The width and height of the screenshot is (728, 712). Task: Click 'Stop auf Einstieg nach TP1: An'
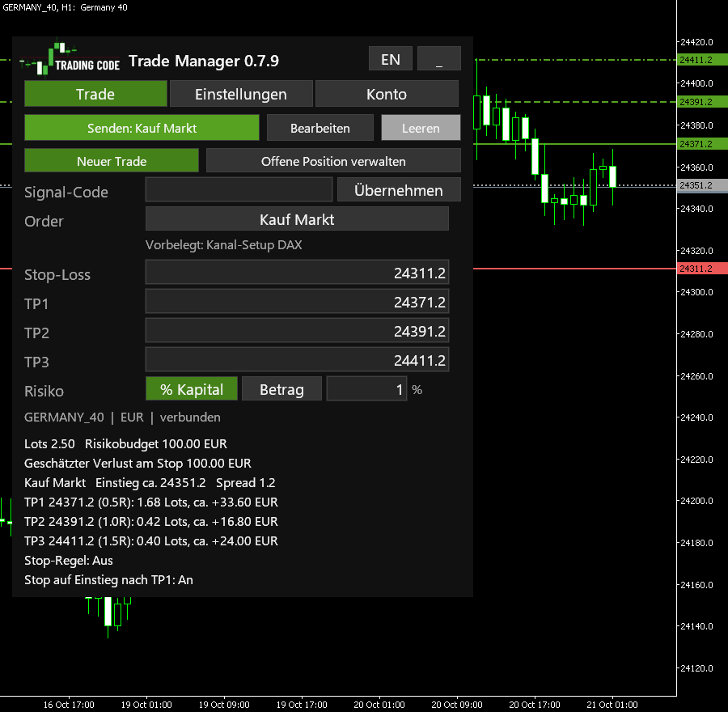[108, 579]
